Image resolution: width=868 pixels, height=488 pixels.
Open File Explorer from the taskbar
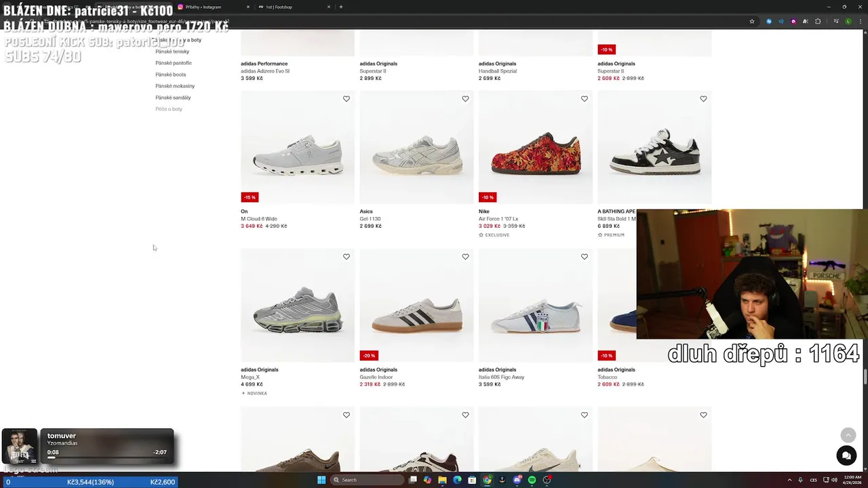tap(442, 480)
